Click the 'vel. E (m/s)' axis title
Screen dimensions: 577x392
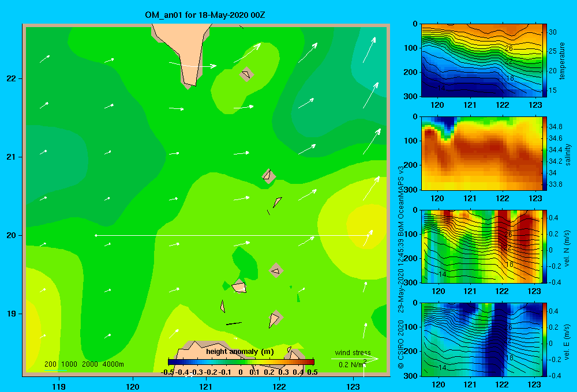[x=567, y=341]
